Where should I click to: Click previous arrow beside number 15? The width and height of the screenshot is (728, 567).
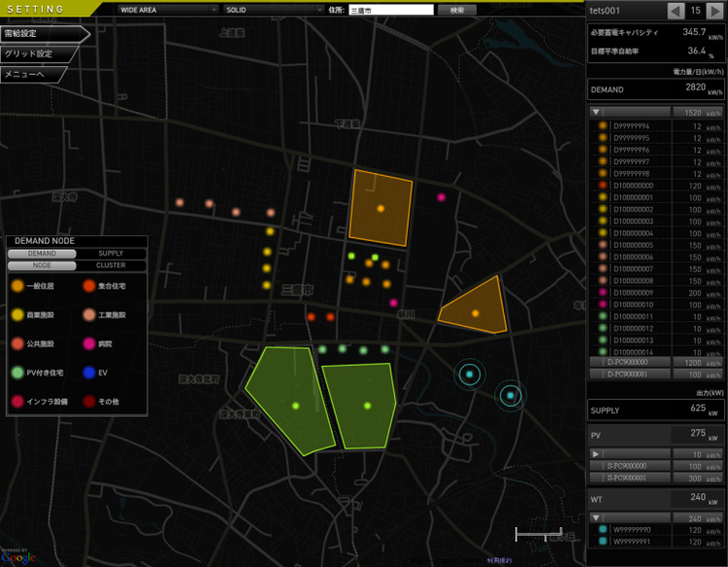677,11
